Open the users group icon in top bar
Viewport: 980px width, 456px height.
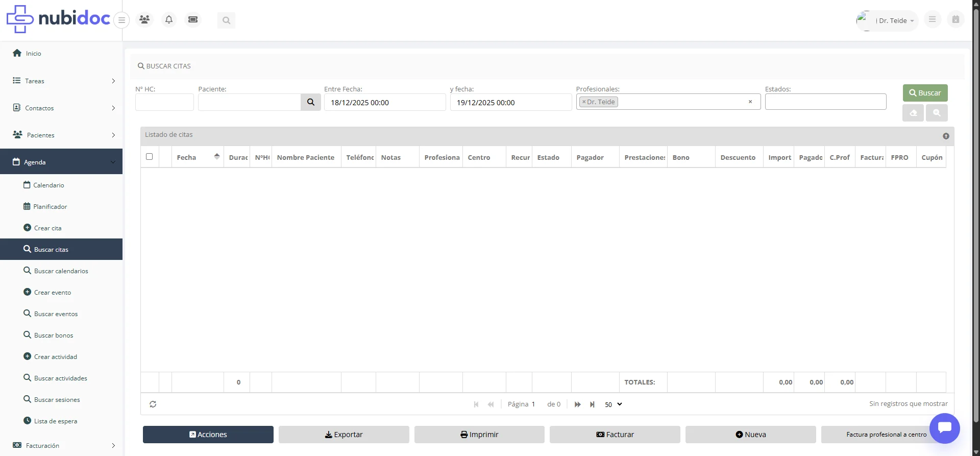click(x=144, y=19)
